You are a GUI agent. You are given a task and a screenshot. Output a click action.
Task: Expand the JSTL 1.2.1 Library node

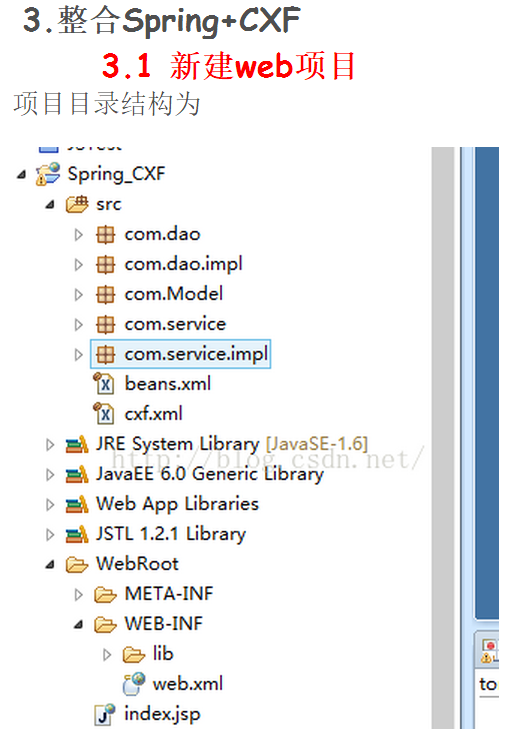[x=50, y=535]
